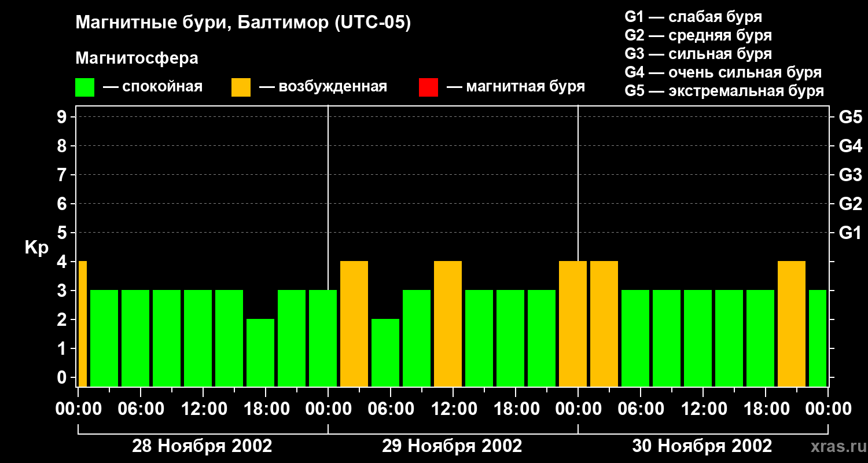Screen dimensions: 868x463
Task: Click the 'G1' tick label on the right axis
Action: (x=851, y=233)
